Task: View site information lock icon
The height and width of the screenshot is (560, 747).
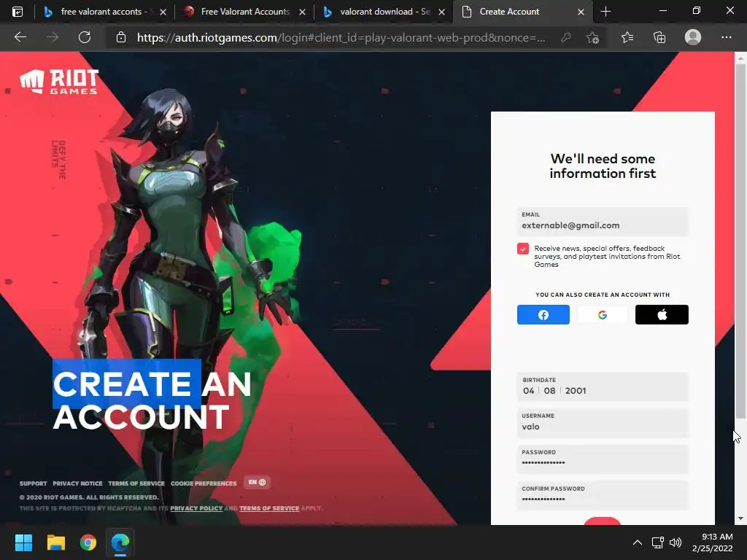Action: point(121,37)
